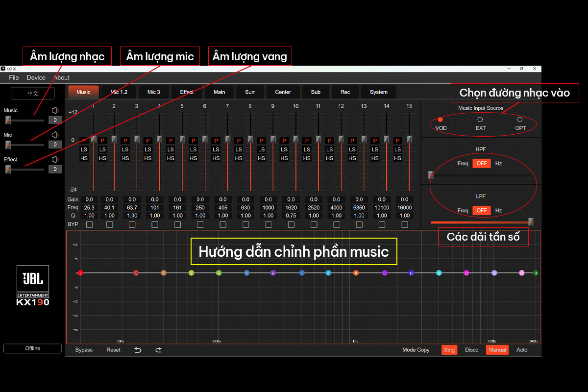Click the undo arrow icon

click(x=138, y=350)
